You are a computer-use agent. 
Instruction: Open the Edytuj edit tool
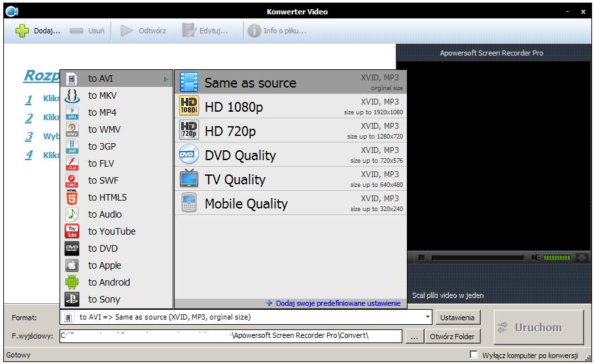pos(205,31)
